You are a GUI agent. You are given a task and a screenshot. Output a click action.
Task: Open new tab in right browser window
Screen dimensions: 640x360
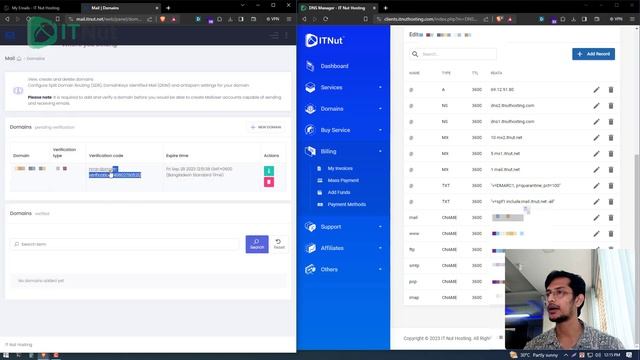coord(385,8)
